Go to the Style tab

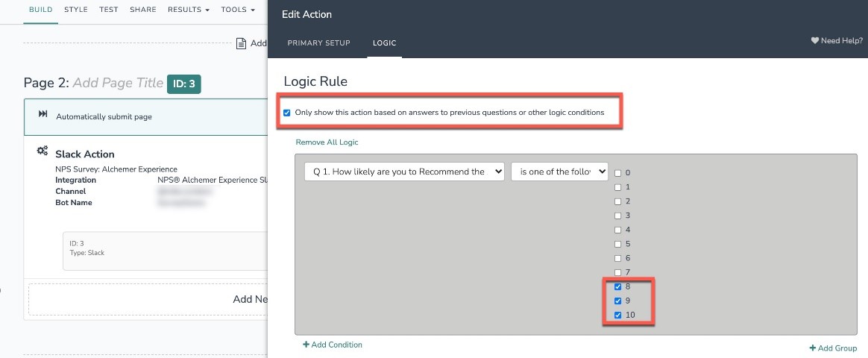click(75, 10)
